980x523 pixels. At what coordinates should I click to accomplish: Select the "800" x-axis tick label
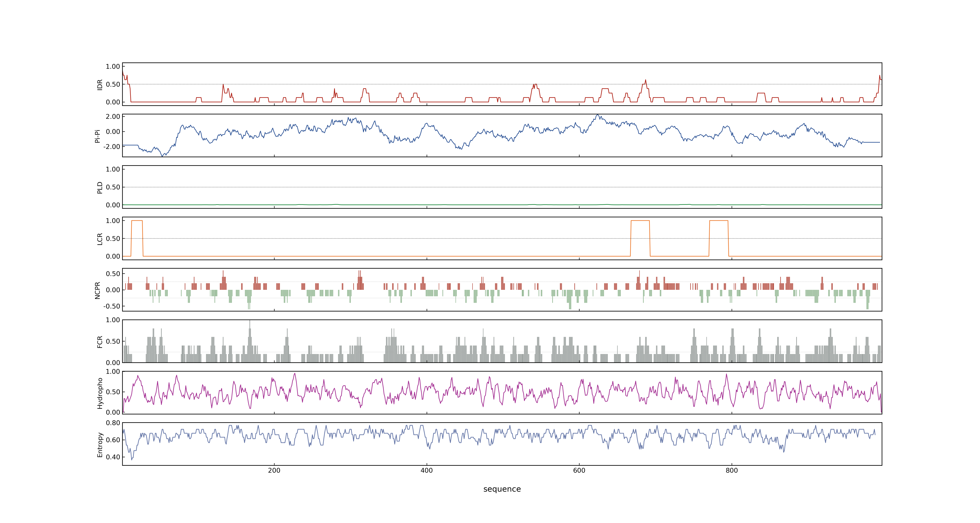pos(732,470)
